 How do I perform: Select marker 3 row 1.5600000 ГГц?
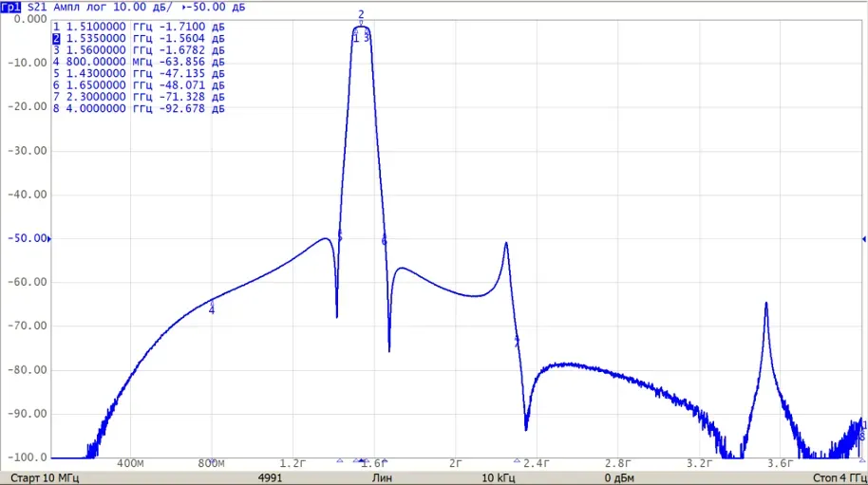tap(139, 49)
